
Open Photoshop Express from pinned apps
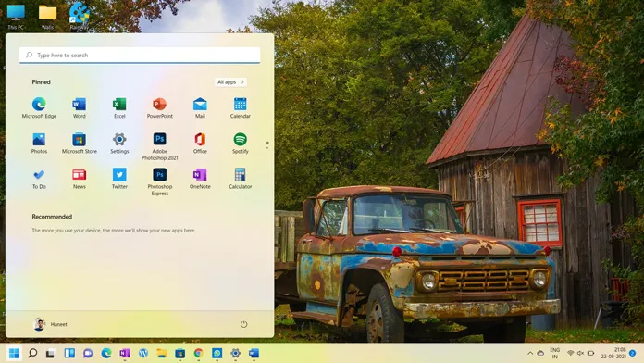coord(160,181)
